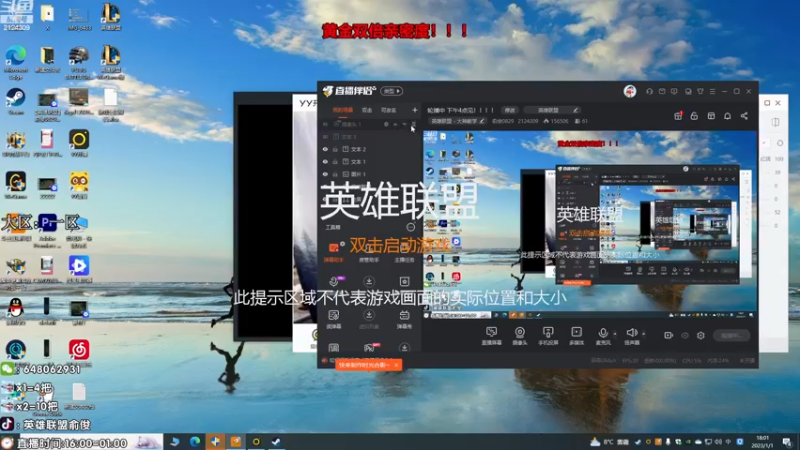
Task: Switch to the second scene tab
Action: tap(367, 110)
